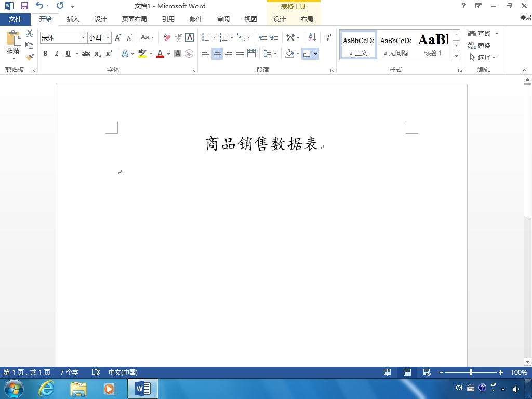The height and width of the screenshot is (399, 532).
Task: Select the Format Painter brush
Action: pos(30,57)
